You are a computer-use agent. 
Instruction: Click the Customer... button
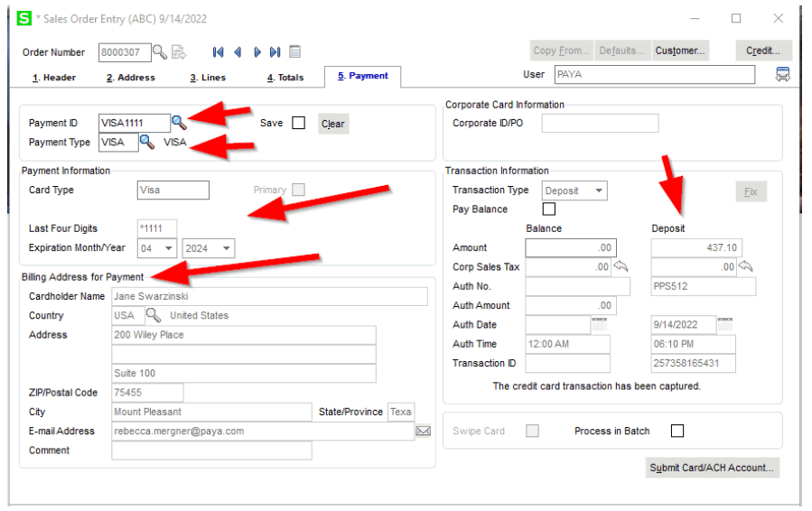pos(680,51)
